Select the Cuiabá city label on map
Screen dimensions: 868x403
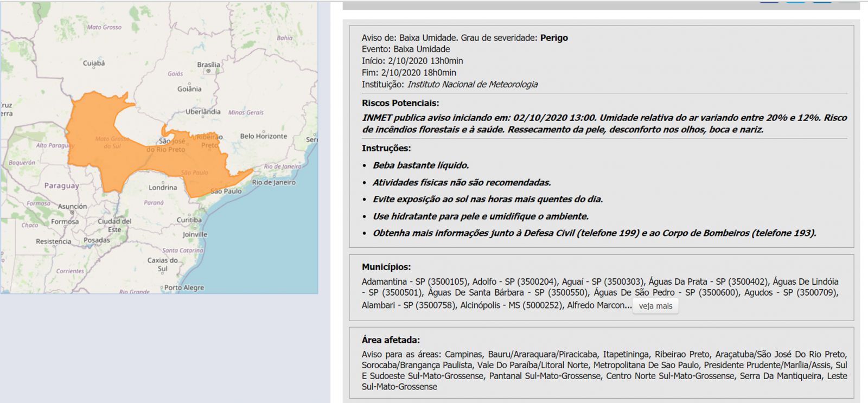point(94,63)
